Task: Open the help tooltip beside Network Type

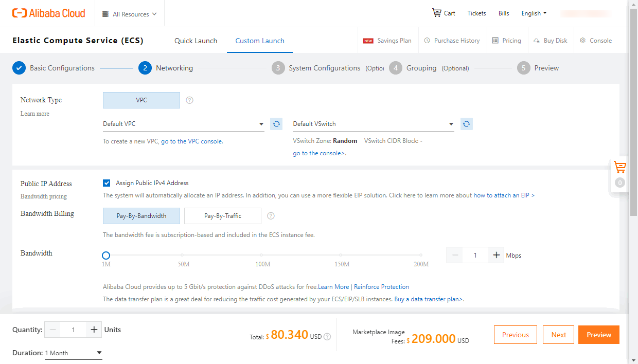Action: tap(189, 100)
